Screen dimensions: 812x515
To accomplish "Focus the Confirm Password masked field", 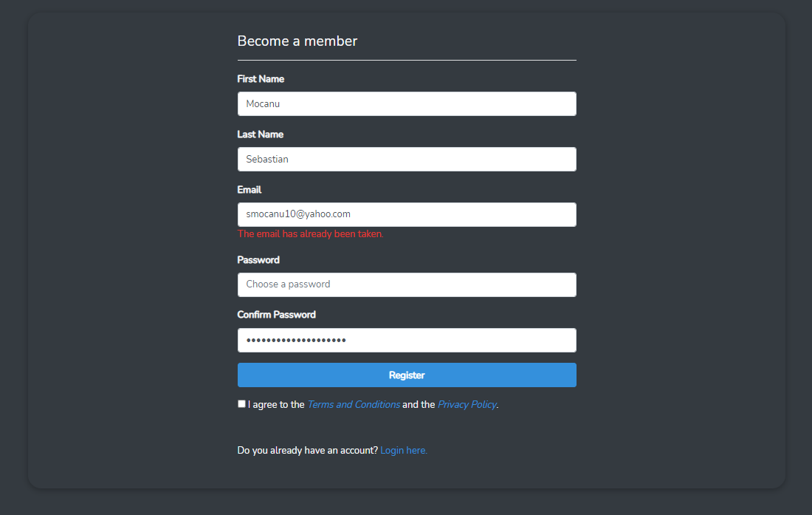I will pos(407,340).
